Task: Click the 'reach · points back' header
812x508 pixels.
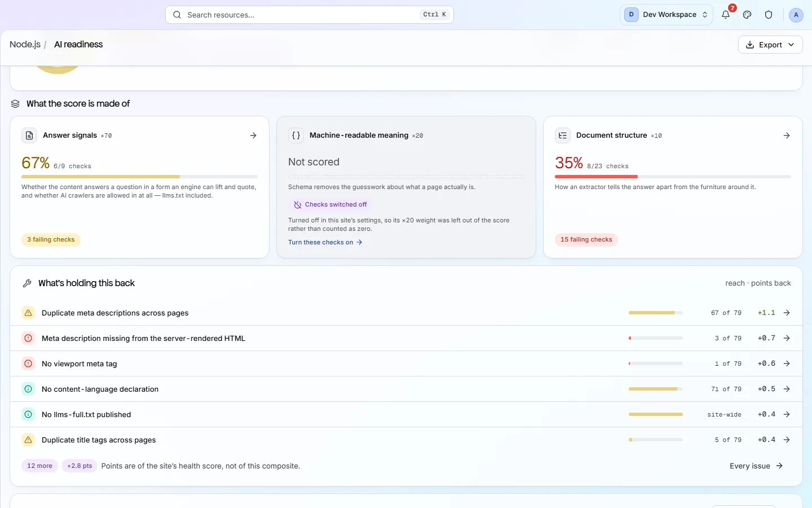Action: 758,283
